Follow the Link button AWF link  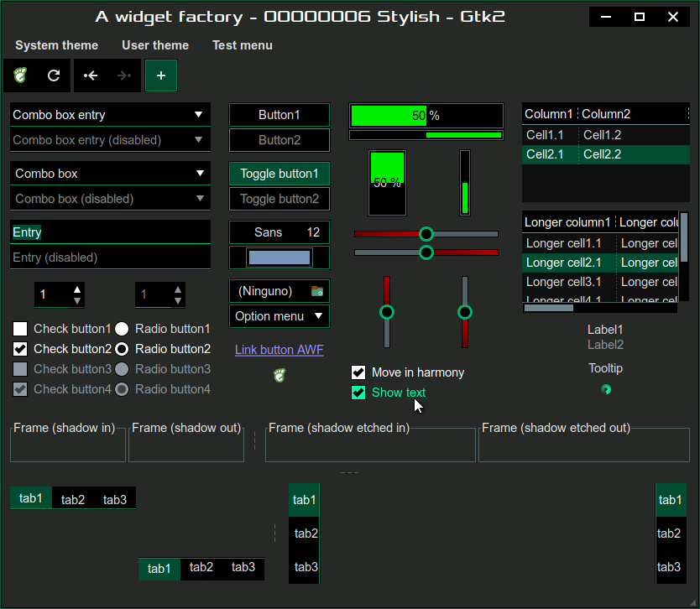pos(279,350)
